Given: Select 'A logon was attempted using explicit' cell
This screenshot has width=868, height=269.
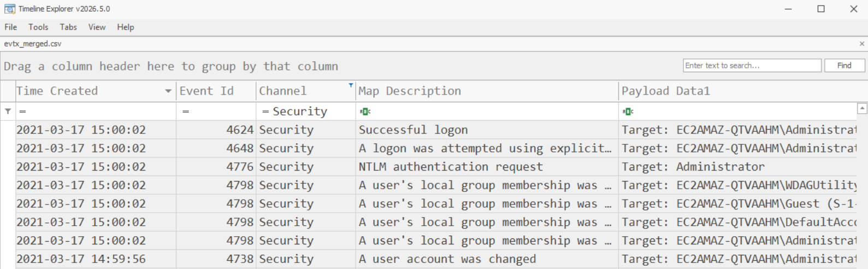Looking at the screenshot, I should click(x=487, y=148).
